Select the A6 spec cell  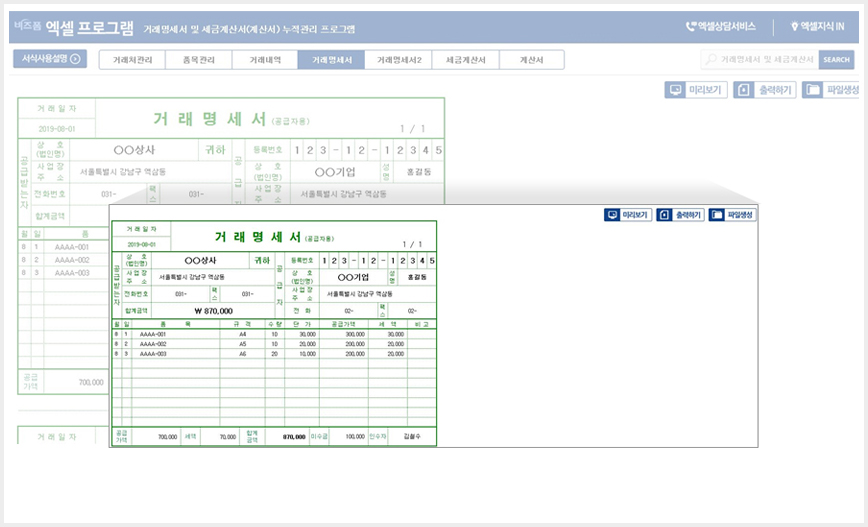[242, 353]
